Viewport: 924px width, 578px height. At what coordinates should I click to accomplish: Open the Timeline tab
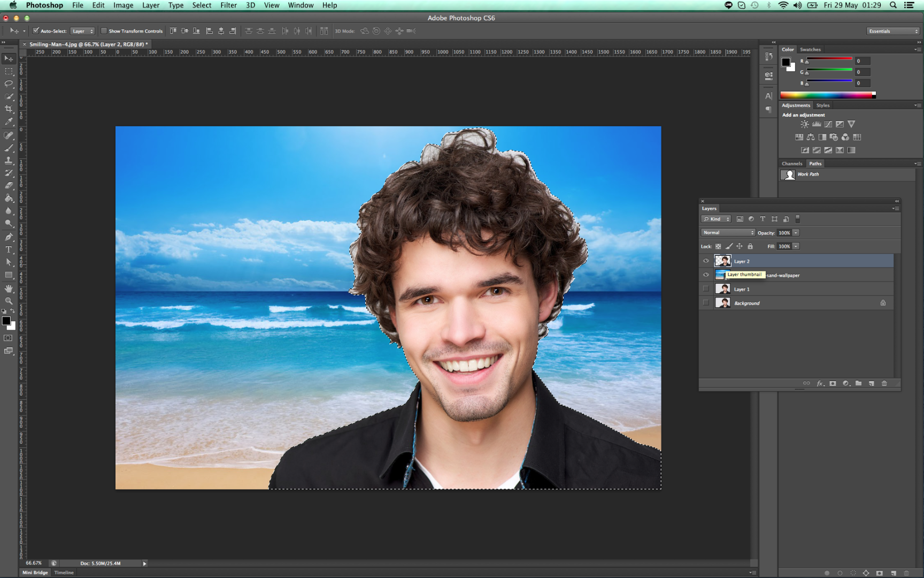point(64,573)
